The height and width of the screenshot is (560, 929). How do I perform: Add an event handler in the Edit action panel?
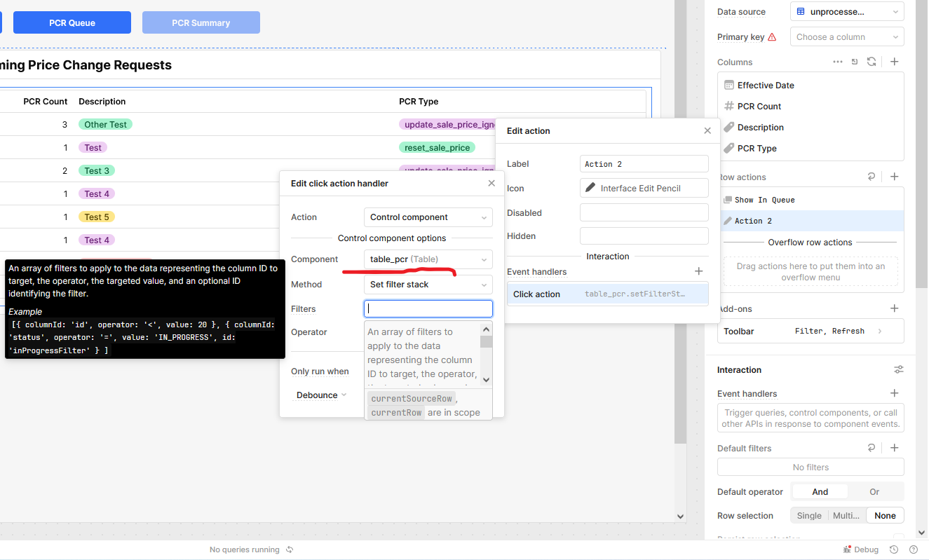(698, 271)
